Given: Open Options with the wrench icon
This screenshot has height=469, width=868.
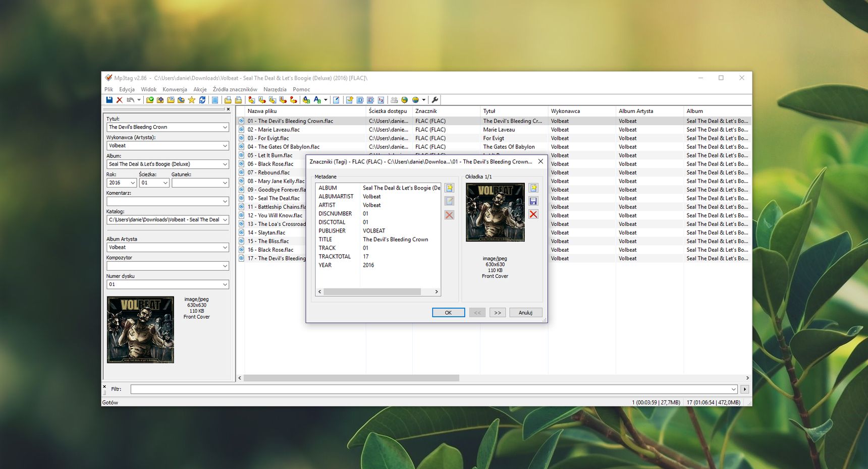Looking at the screenshot, I should tap(435, 100).
